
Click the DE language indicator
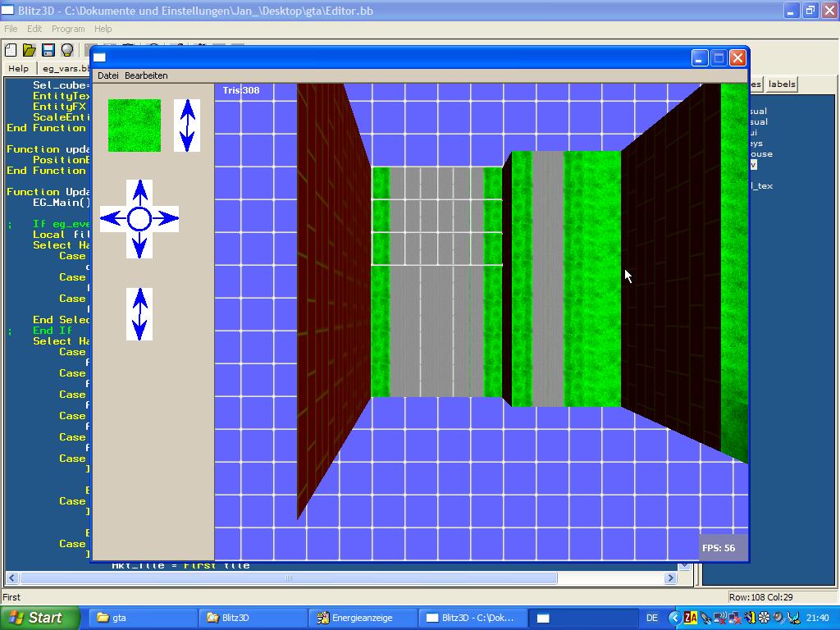tap(652, 618)
